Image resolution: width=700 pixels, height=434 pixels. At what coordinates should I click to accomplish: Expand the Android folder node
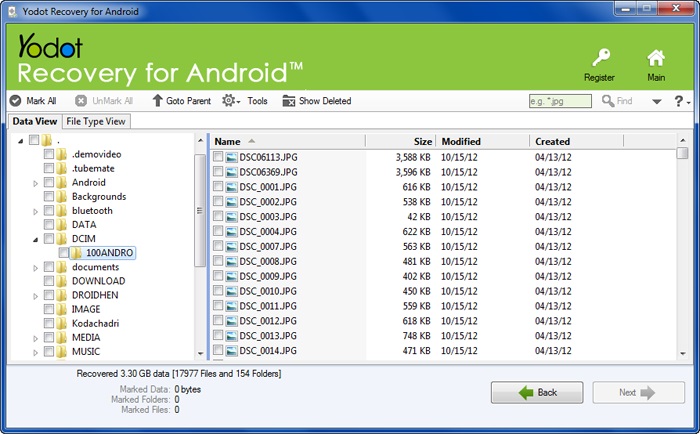(x=36, y=183)
